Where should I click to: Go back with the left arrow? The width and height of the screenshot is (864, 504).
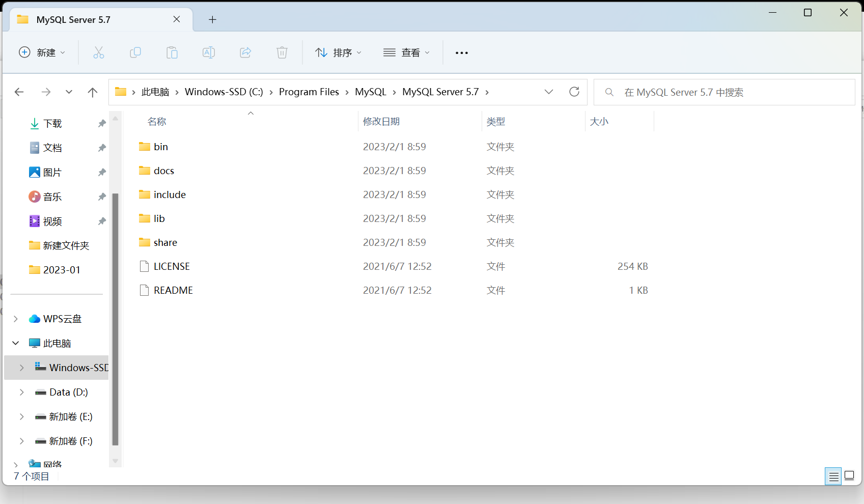point(19,92)
